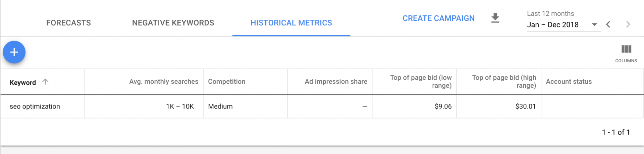Select the Historical Metrics tab
644x154 pixels.
pyautogui.click(x=291, y=23)
